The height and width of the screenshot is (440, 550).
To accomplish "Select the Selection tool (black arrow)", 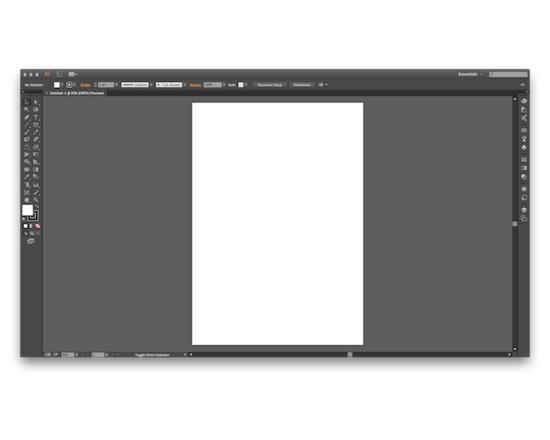I will pyautogui.click(x=27, y=102).
